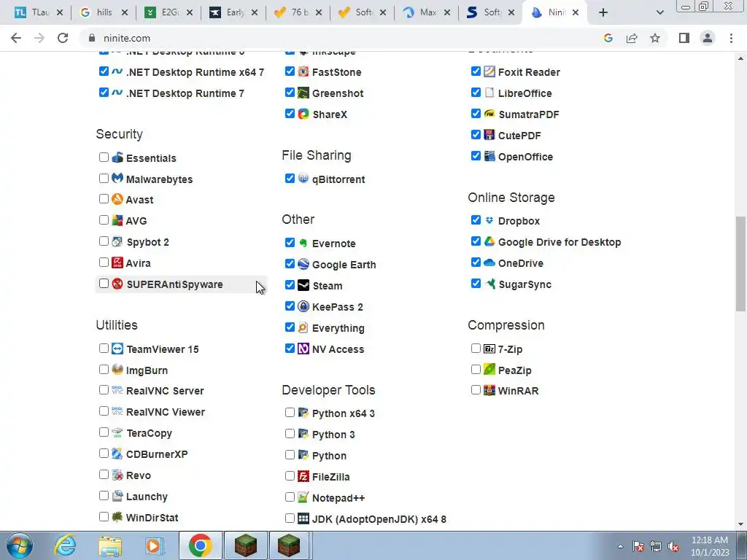Click the muted volume tray icon
The image size is (747, 560).
tap(673, 546)
